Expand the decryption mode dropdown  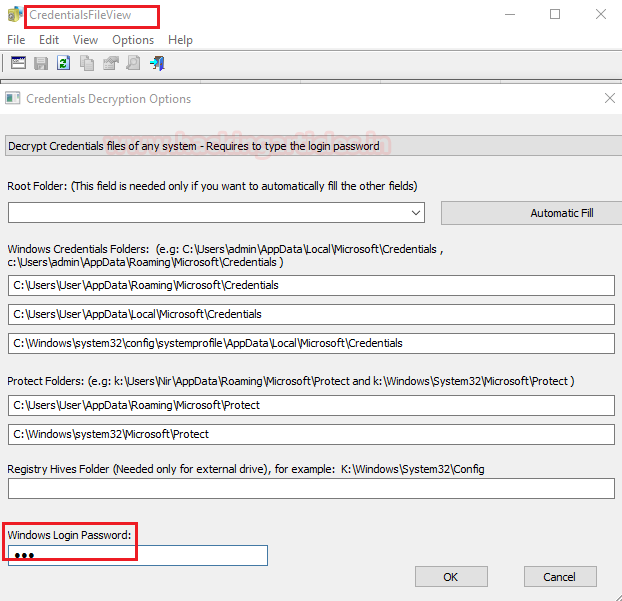click(x=313, y=146)
